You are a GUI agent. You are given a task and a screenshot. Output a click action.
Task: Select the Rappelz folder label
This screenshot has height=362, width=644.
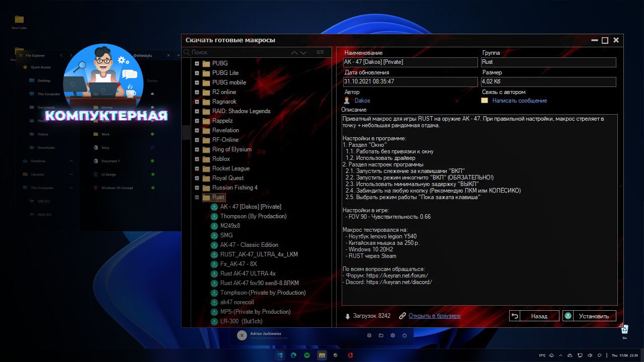point(222,121)
